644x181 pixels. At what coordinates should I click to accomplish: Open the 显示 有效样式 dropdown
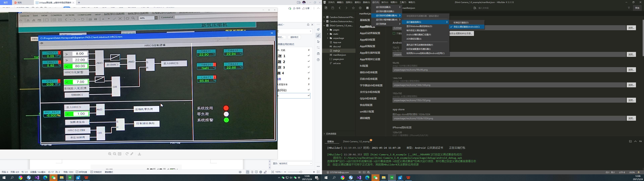pyautogui.click(x=295, y=164)
